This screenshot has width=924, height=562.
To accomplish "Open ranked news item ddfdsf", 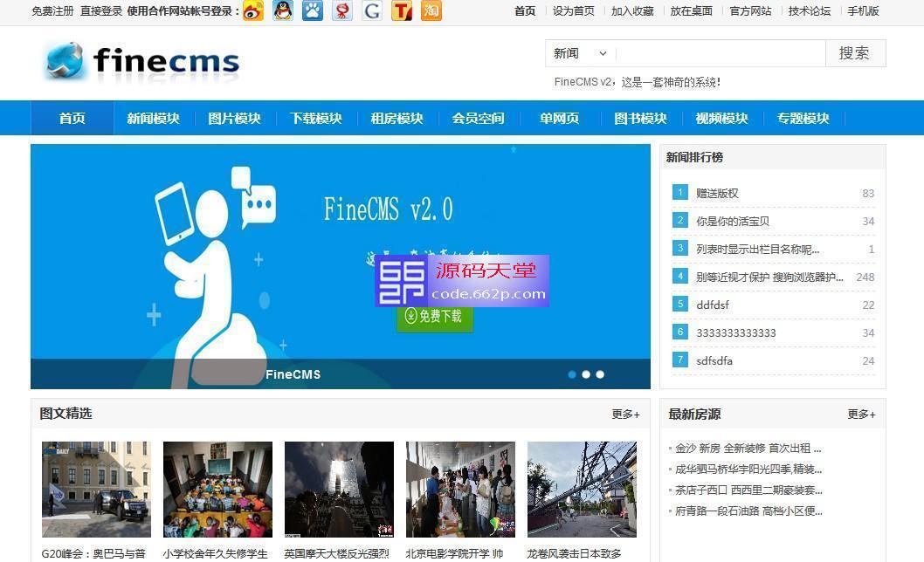I will click(x=713, y=305).
